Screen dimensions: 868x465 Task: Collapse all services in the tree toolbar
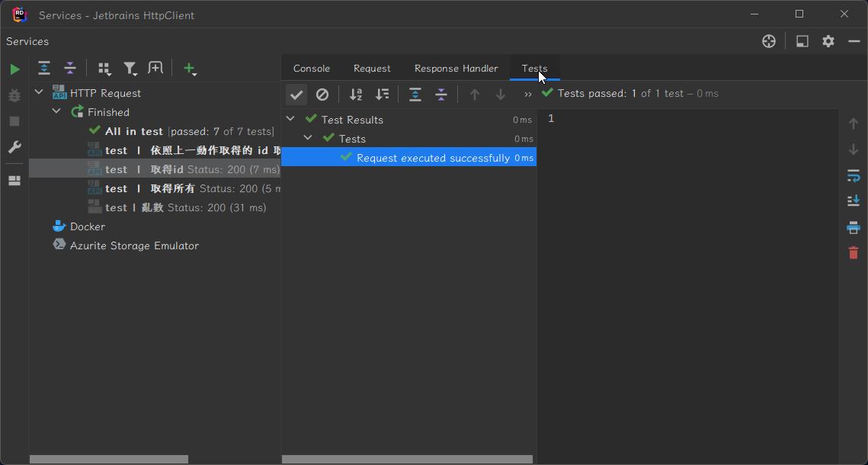[x=70, y=68]
